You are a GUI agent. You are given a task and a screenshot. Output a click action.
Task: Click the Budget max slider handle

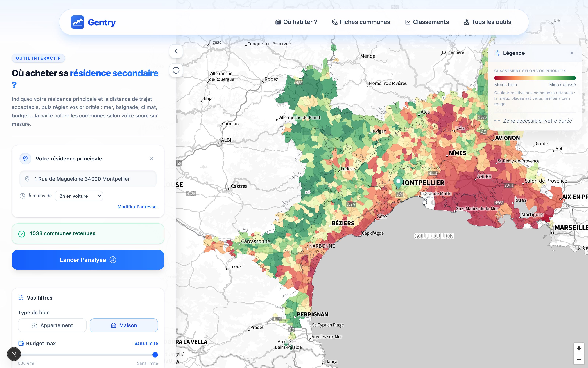[x=155, y=355]
